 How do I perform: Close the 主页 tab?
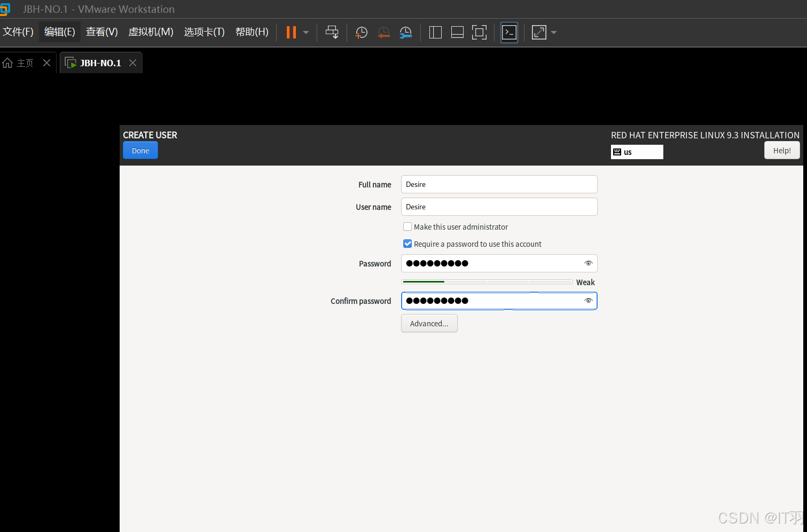click(46, 63)
